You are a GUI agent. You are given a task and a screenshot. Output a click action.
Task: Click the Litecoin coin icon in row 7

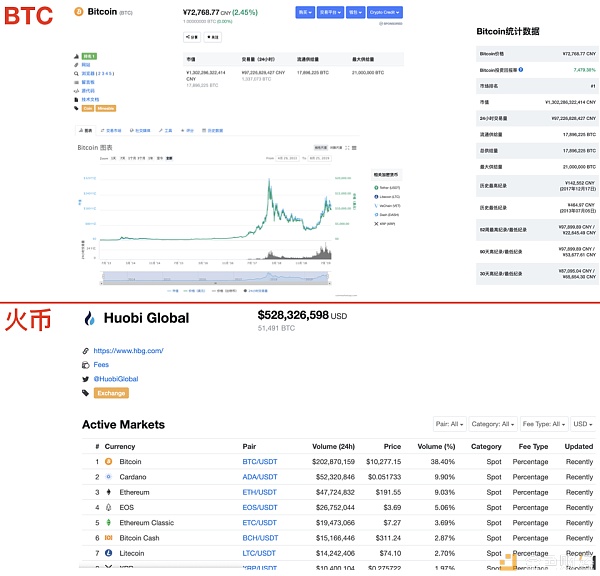(109, 553)
